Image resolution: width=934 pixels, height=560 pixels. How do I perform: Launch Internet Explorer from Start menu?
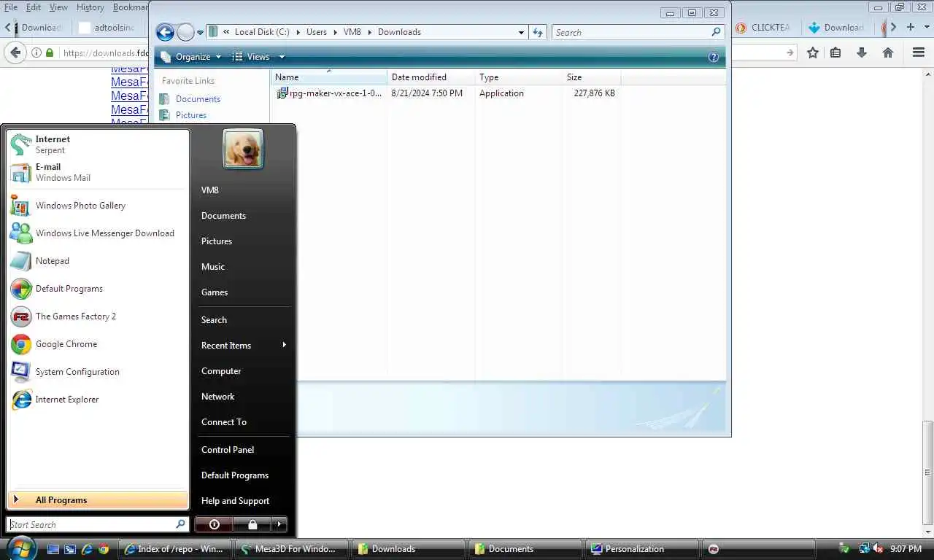(x=98, y=400)
